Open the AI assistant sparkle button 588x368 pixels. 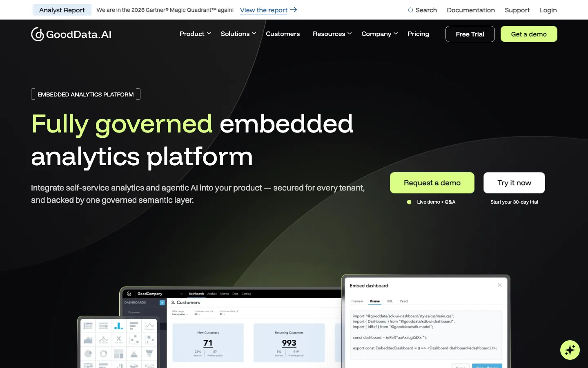point(570,350)
